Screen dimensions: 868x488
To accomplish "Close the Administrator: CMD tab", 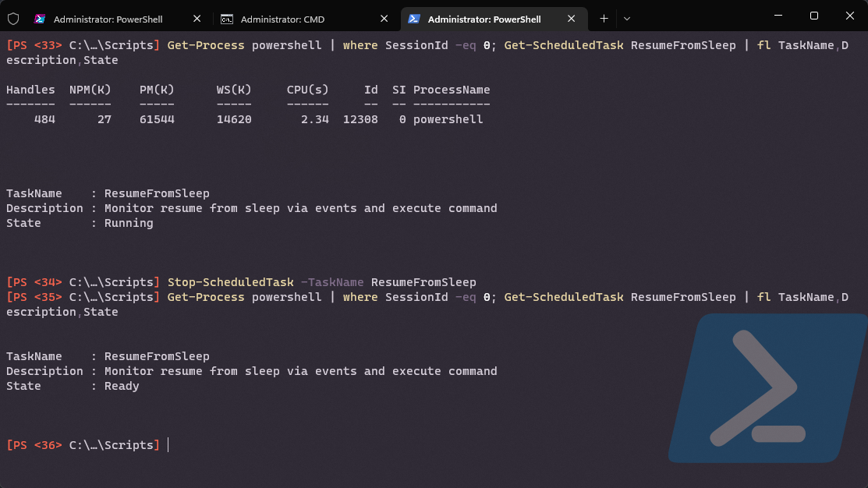I will 384,18.
